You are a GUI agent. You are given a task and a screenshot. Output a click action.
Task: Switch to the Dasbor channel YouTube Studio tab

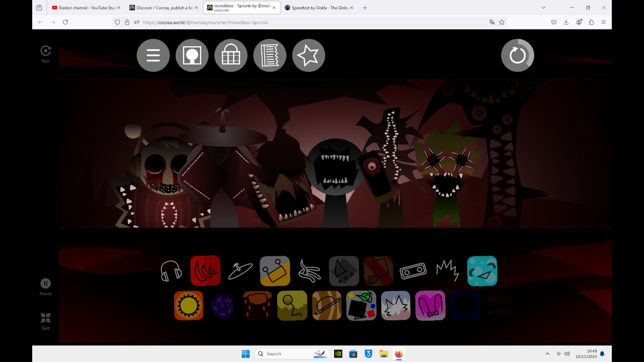coord(85,8)
